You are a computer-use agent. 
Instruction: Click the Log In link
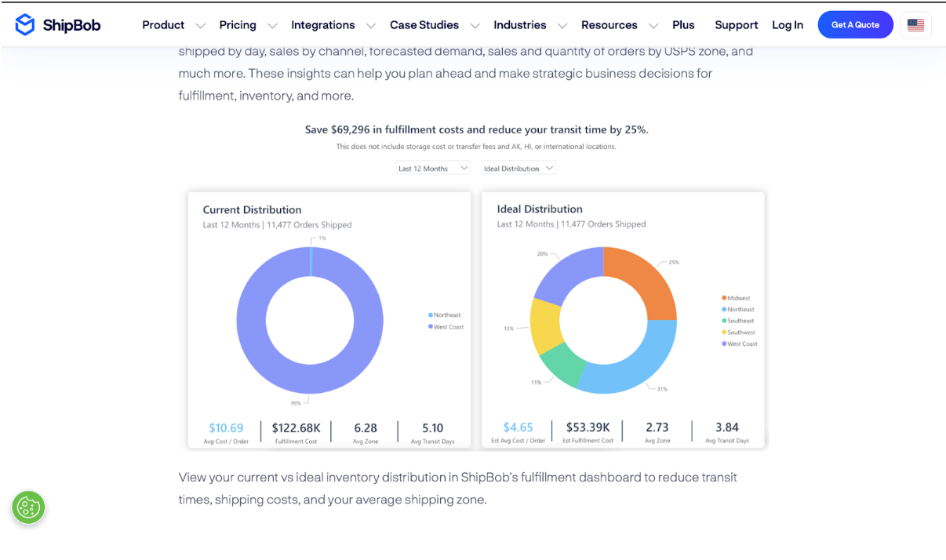tap(787, 25)
